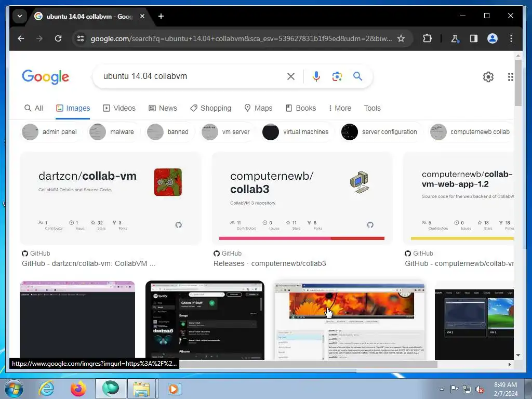Viewport: 532px width, 399px height.
Task: Open Releases · computernewb/collab3 link
Action: [x=270, y=263]
